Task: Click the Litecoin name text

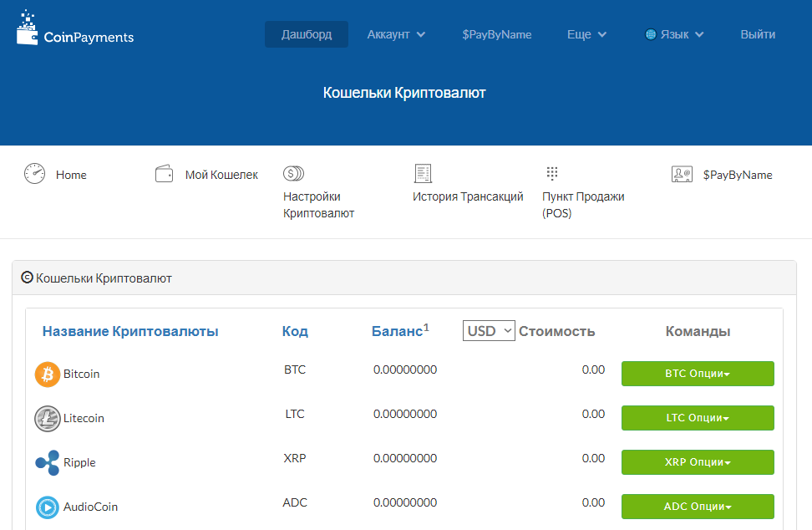Action: (84, 418)
